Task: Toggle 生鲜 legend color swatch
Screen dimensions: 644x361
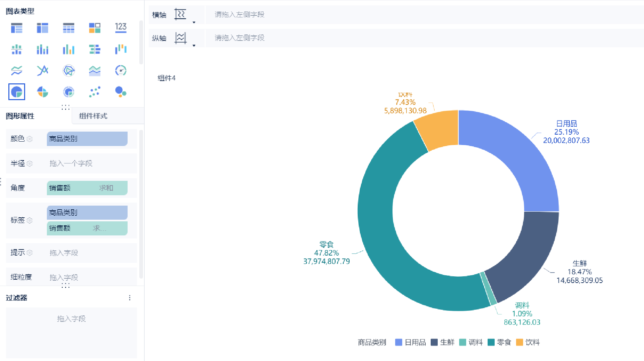Action: click(x=434, y=342)
